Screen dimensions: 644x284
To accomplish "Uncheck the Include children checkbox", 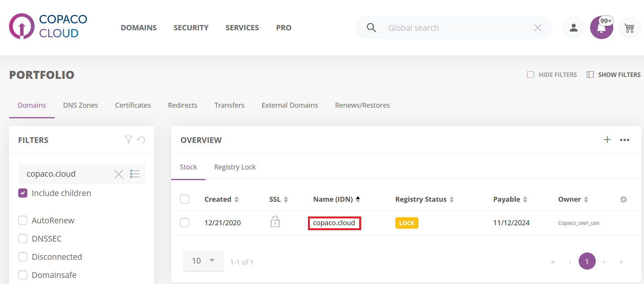I will pyautogui.click(x=23, y=193).
